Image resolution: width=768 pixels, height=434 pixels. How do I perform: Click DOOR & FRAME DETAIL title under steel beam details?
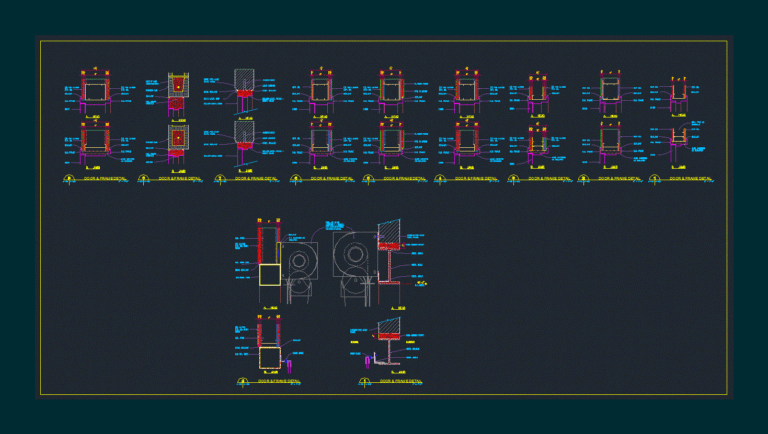point(401,381)
